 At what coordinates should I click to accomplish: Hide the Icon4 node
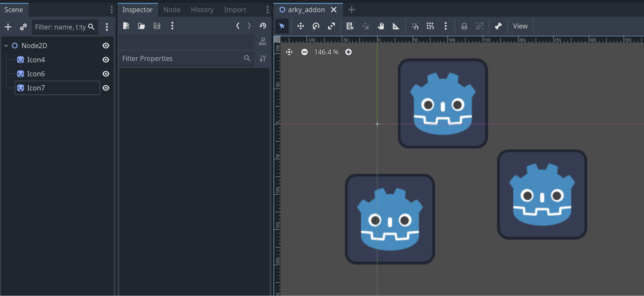coord(106,60)
